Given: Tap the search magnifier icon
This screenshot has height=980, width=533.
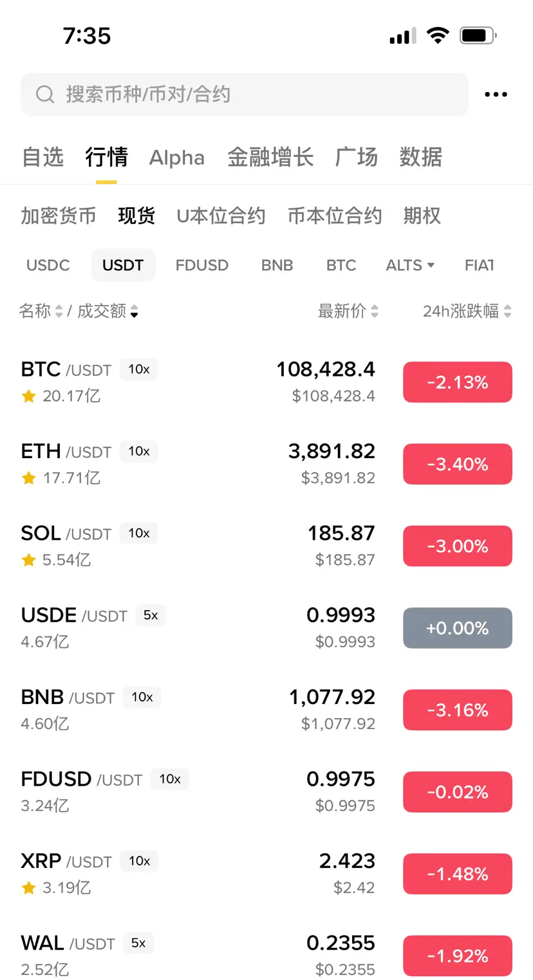Looking at the screenshot, I should (45, 95).
